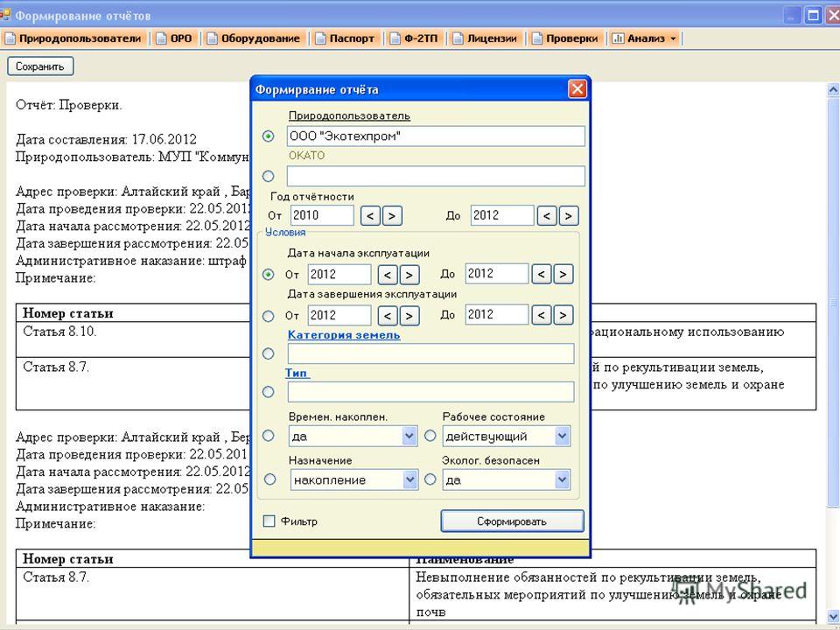This screenshot has height=630, width=840.
Task: Select the Назначение radio button
Action: tap(270, 479)
